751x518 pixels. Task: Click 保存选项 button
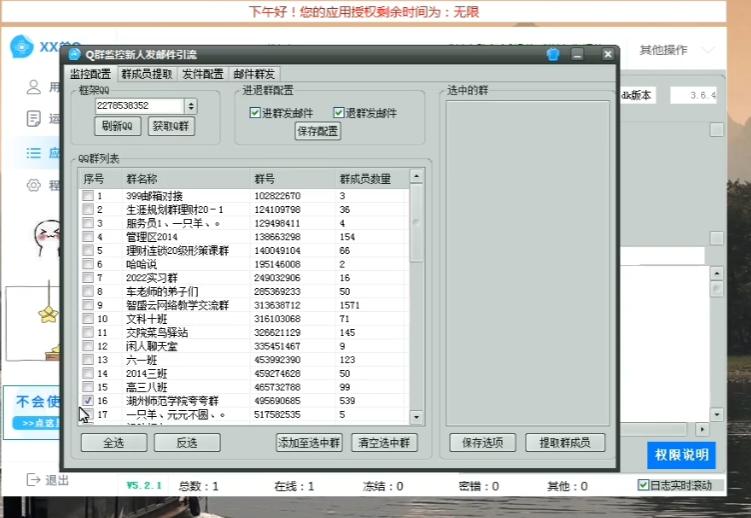pos(482,443)
